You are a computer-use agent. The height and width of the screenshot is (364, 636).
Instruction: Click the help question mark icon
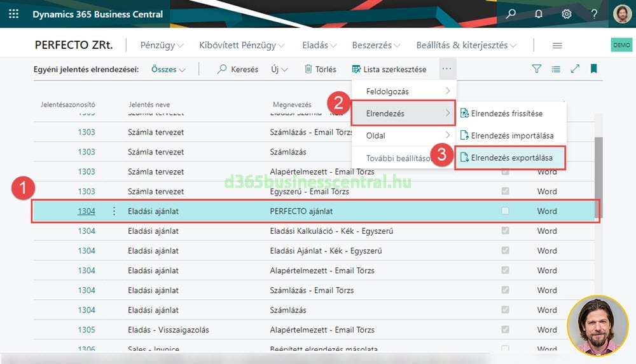tap(594, 14)
